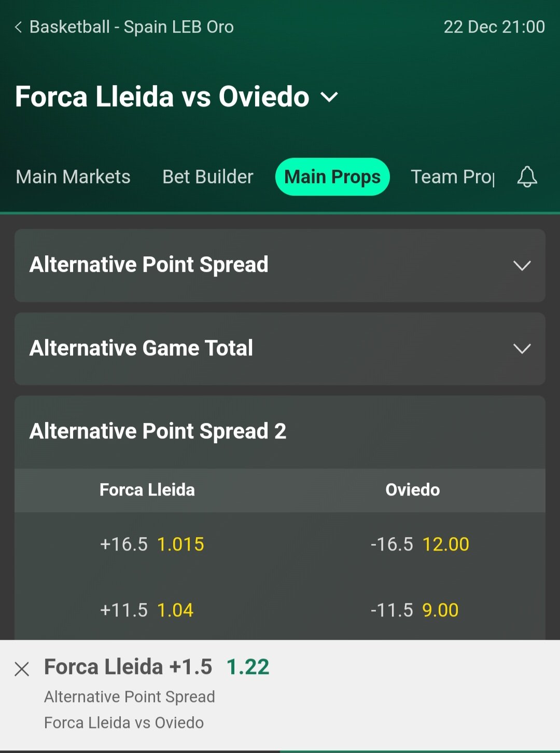Switch to the Main Markets tab
Screen dimensions: 560x753
[73, 177]
